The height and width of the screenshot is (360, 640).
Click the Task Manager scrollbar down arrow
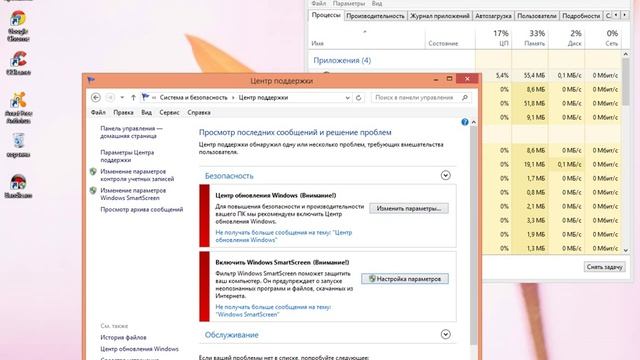626,249
